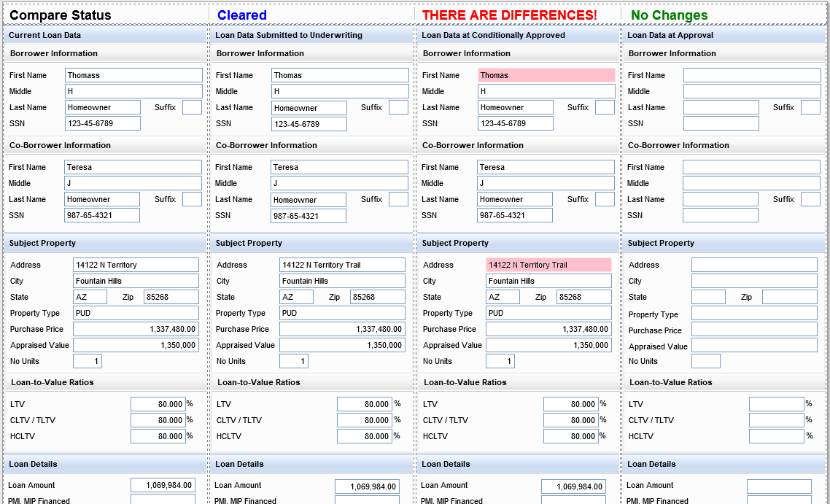This screenshot has width=830, height=504.
Task: Click co-borrower SSN 987-65-4321 in Current Loan Data
Action: [102, 215]
